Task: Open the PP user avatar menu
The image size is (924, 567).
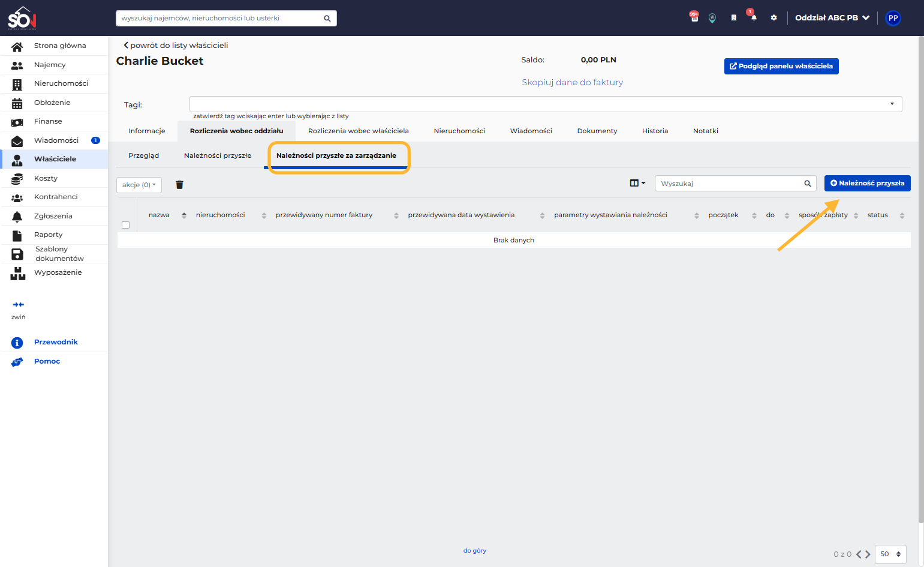Action: point(893,18)
